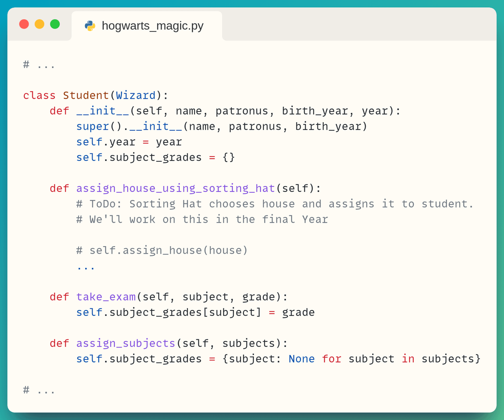Screen dimensions: 504x420
Task: Click the ToDo Sorting Hat comment line
Action: pos(275,204)
